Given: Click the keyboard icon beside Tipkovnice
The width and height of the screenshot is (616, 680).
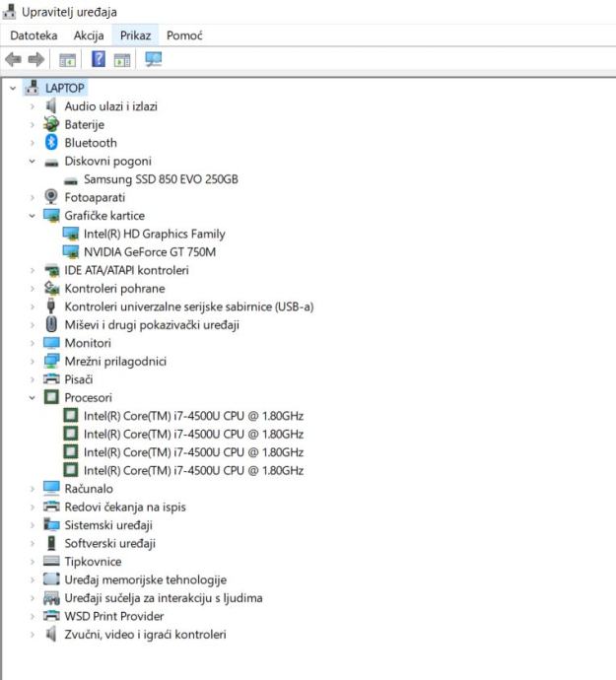Looking at the screenshot, I should [51, 561].
